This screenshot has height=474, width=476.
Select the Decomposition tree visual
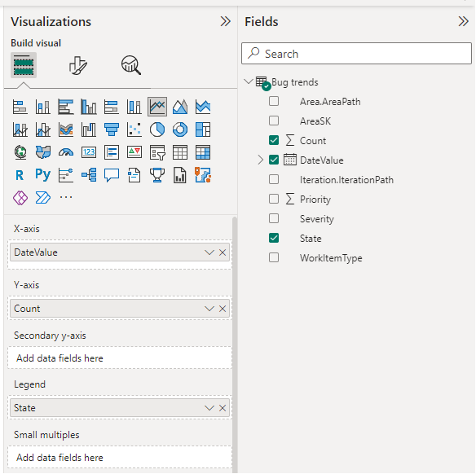click(89, 175)
